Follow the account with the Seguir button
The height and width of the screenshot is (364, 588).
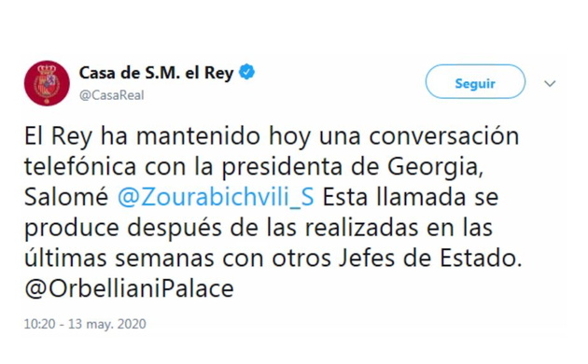pyautogui.click(x=475, y=82)
